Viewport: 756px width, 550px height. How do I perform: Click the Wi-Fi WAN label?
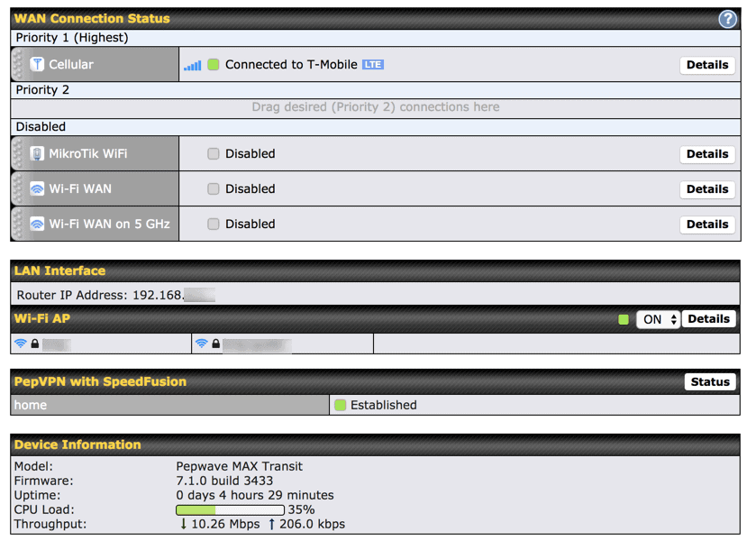click(x=80, y=189)
